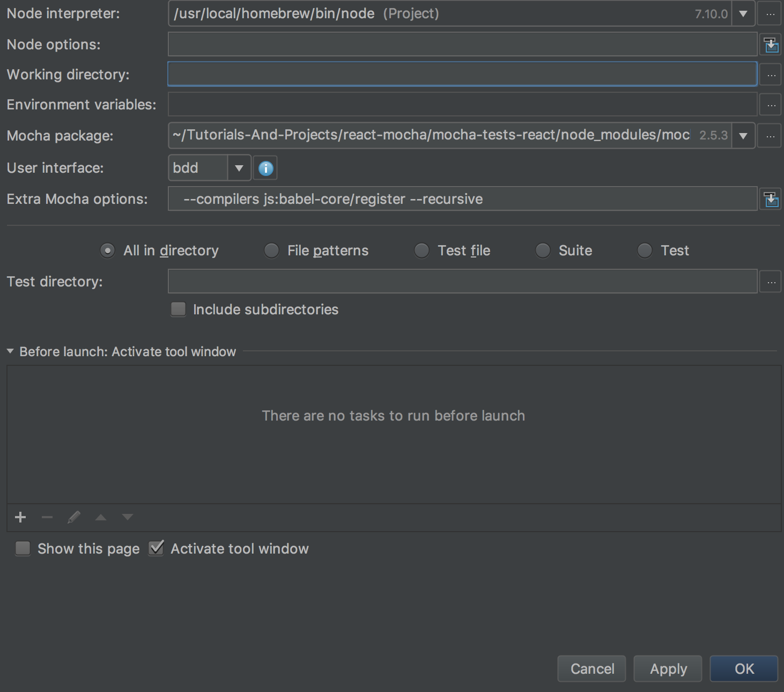Image resolution: width=784 pixels, height=692 pixels.
Task: Edit Environment variables via ellipsis button
Action: (771, 105)
